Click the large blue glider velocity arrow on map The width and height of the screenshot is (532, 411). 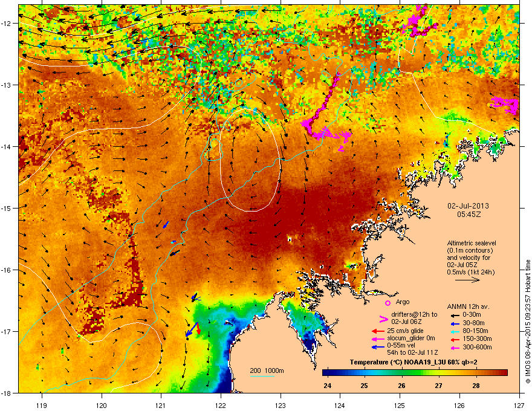(x=192, y=329)
